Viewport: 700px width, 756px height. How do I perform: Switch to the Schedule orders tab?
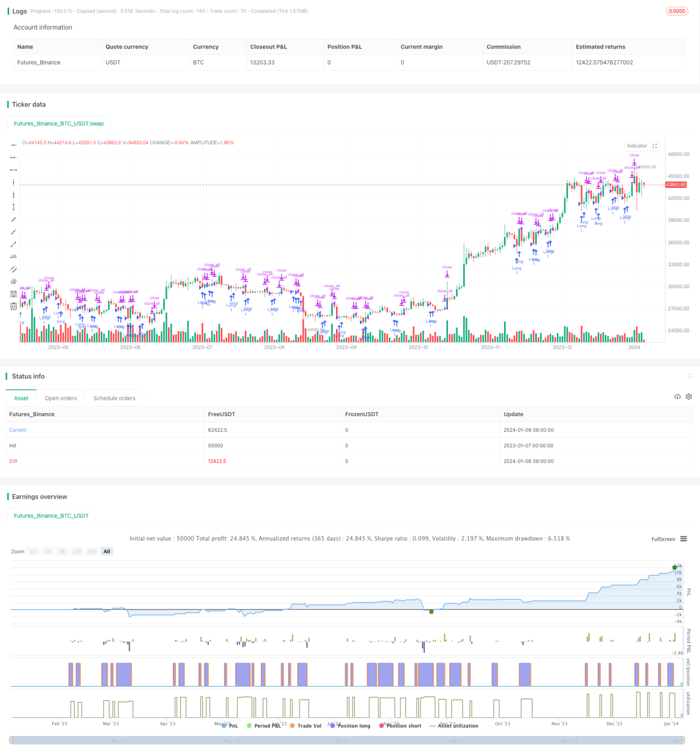coord(114,398)
